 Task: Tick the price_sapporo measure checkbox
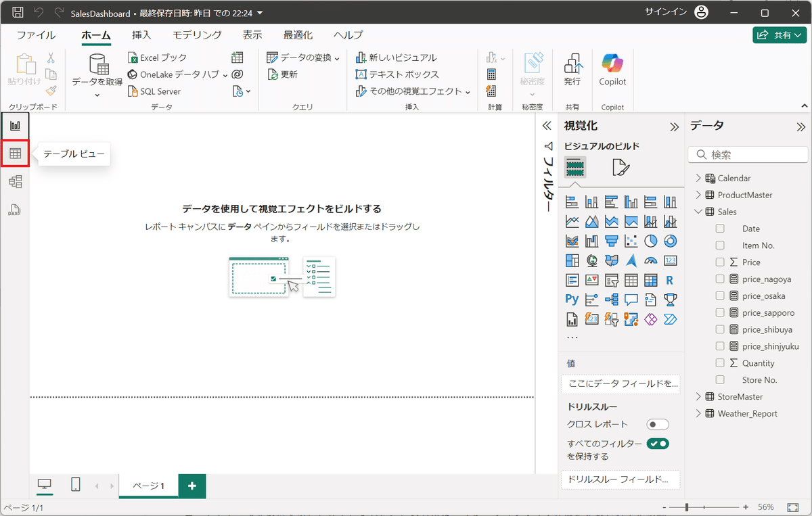[720, 312]
